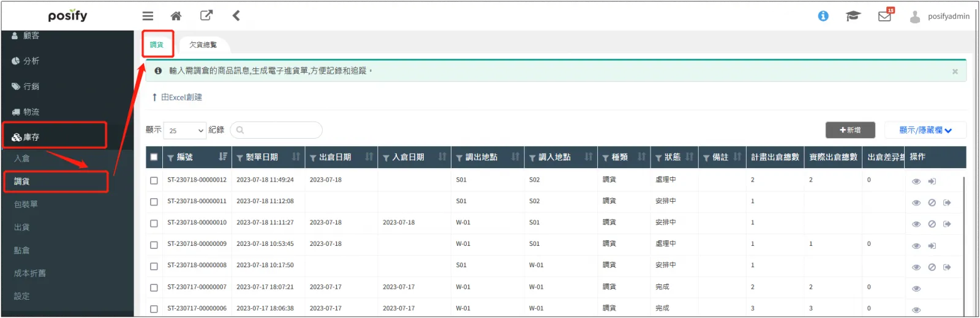Open the mail notifications icon
The width and height of the screenshot is (980, 318).
(x=885, y=16)
